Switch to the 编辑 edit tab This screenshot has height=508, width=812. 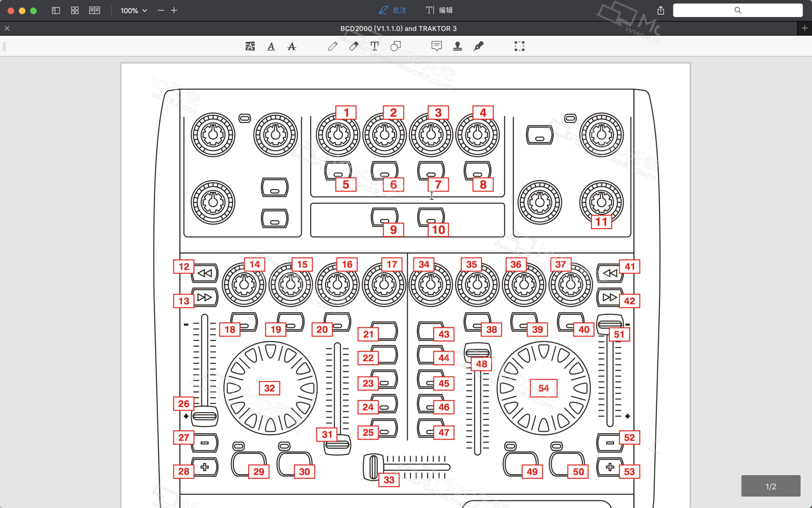(439, 10)
